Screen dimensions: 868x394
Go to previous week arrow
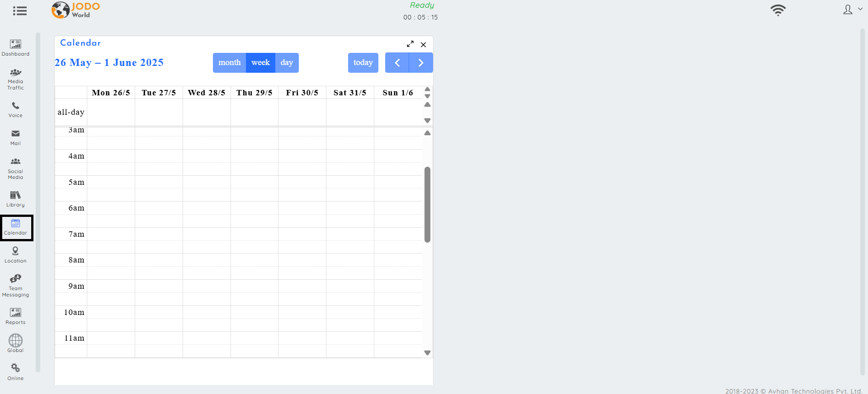[x=397, y=63]
